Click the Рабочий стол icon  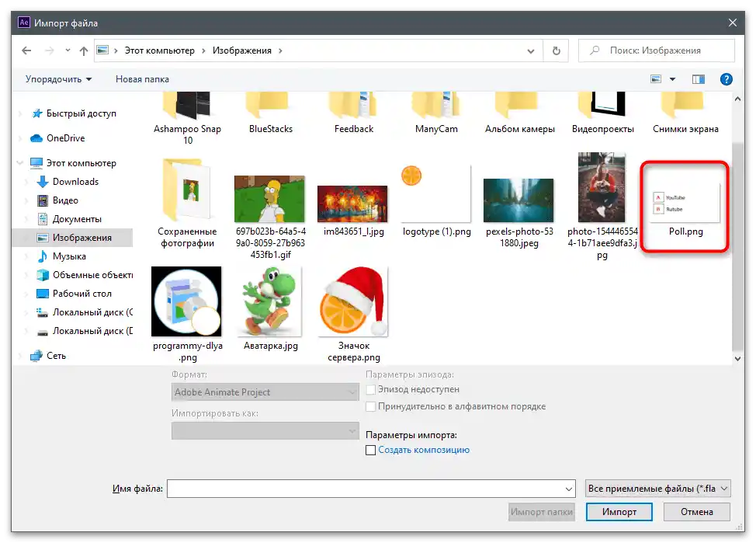point(43,294)
